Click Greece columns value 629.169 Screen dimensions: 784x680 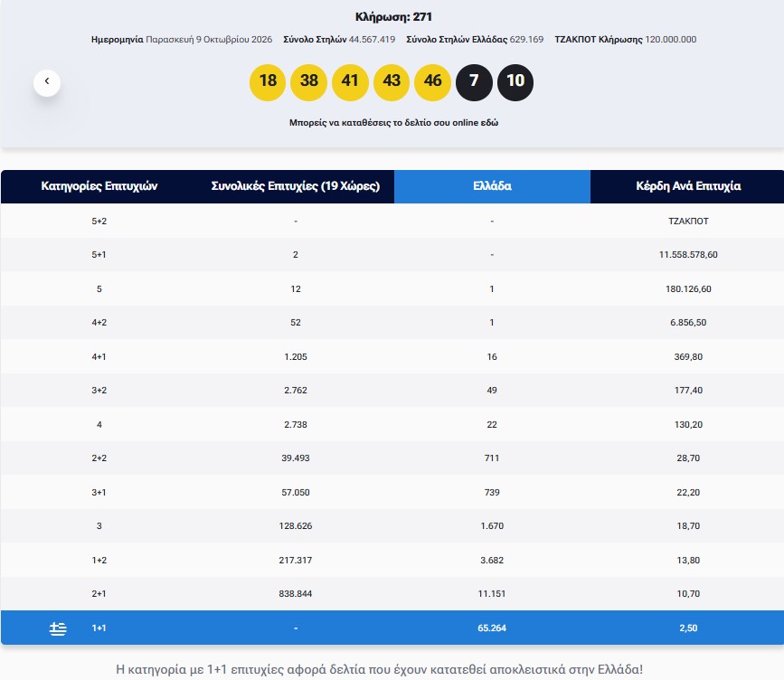coord(526,40)
